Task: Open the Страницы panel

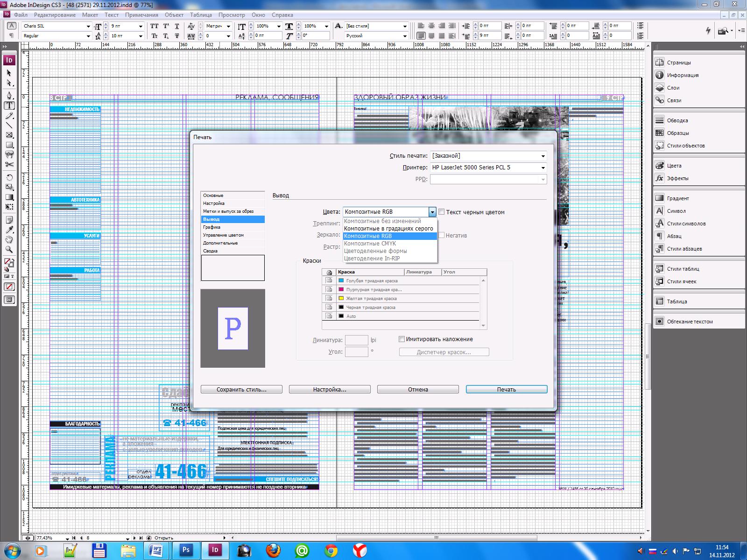Action: (x=678, y=63)
